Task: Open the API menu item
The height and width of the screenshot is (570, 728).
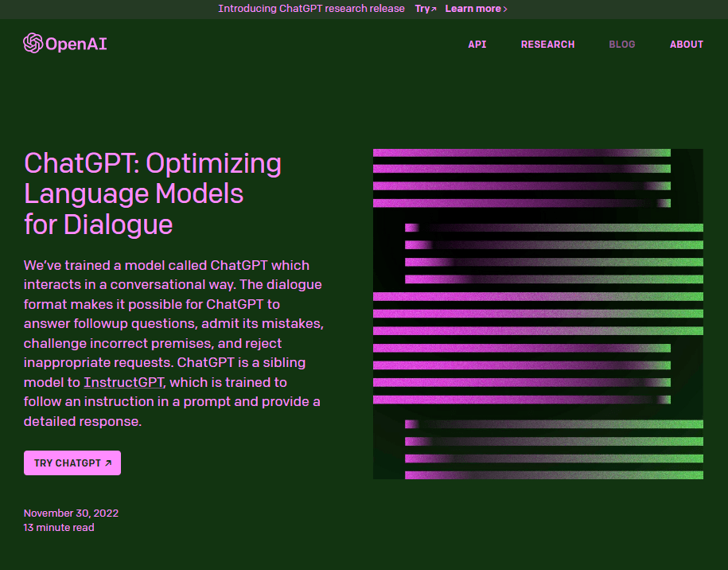Action: [477, 45]
